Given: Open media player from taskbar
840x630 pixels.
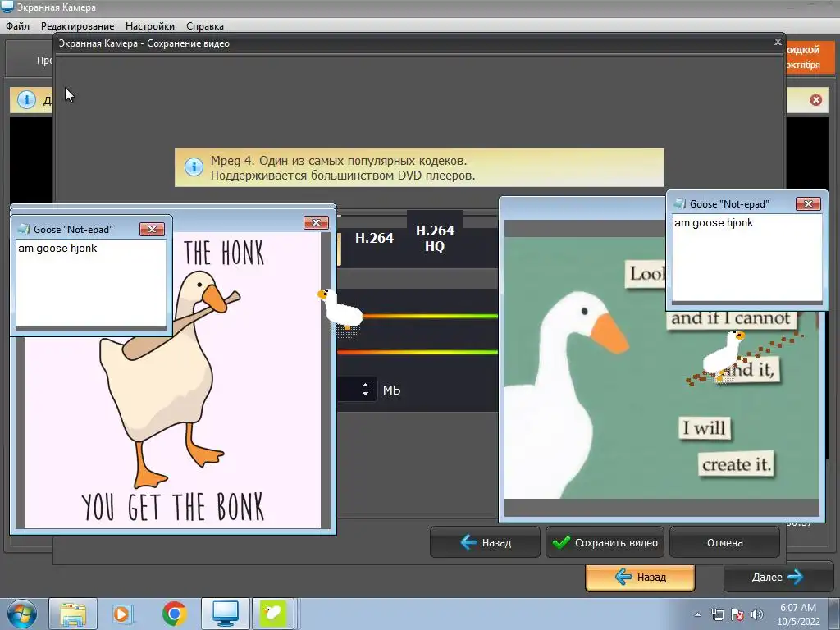Looking at the screenshot, I should (123, 614).
